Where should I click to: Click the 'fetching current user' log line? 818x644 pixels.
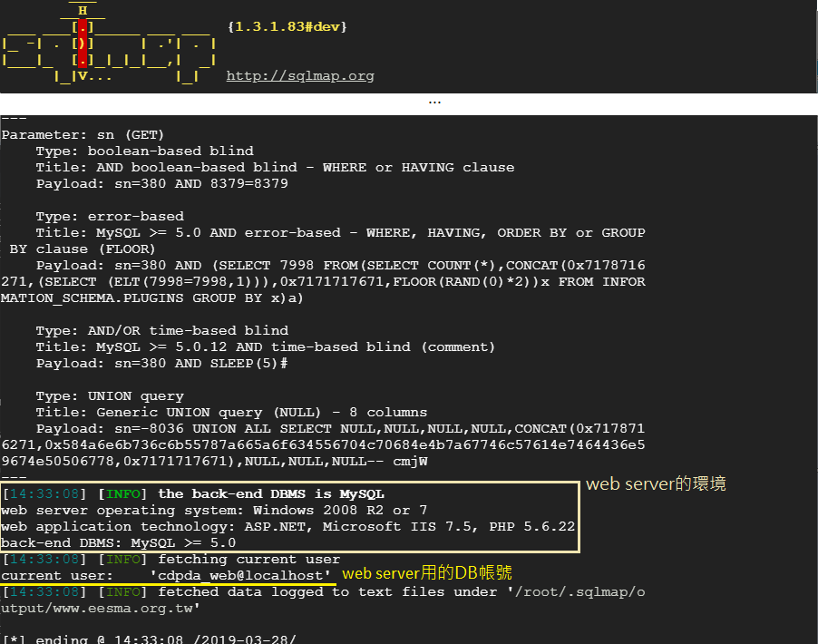point(171,559)
